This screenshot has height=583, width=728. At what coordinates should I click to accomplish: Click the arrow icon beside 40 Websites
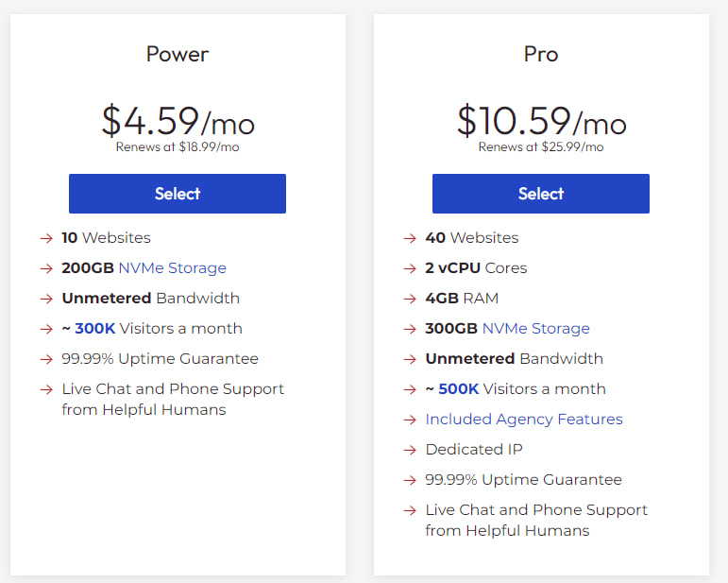click(410, 238)
